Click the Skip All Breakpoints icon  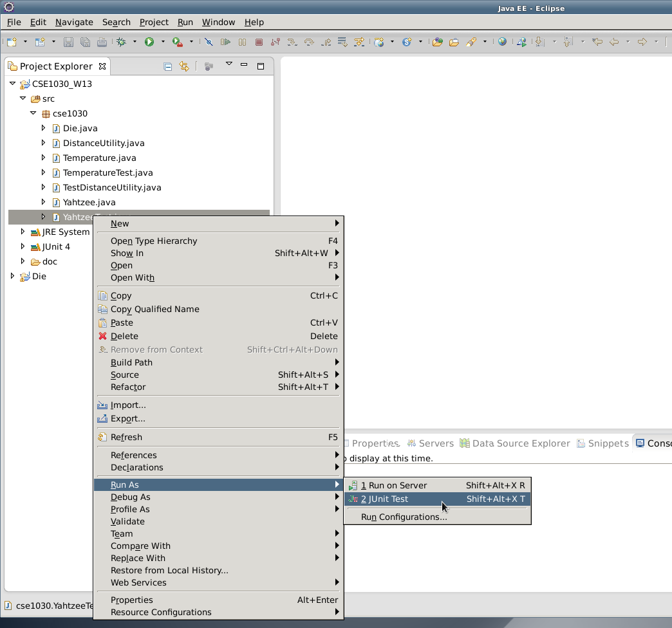[x=209, y=42]
